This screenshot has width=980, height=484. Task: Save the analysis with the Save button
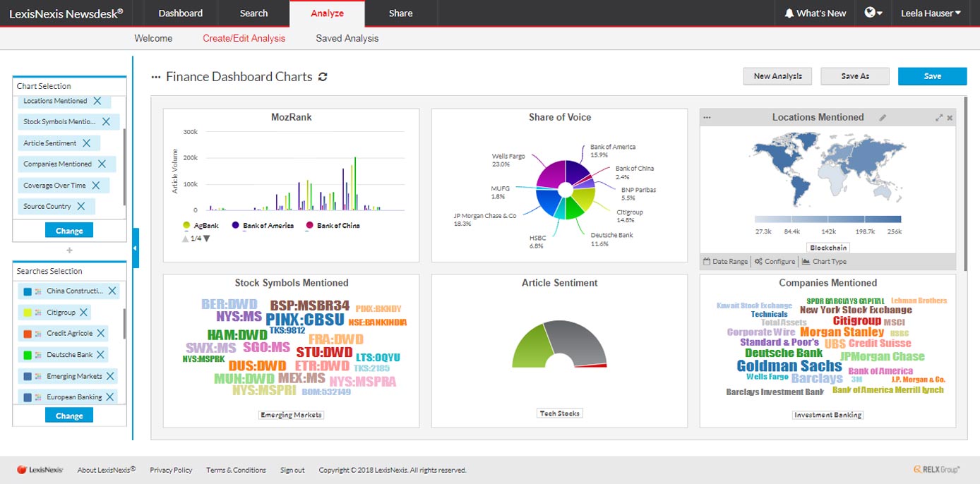933,76
